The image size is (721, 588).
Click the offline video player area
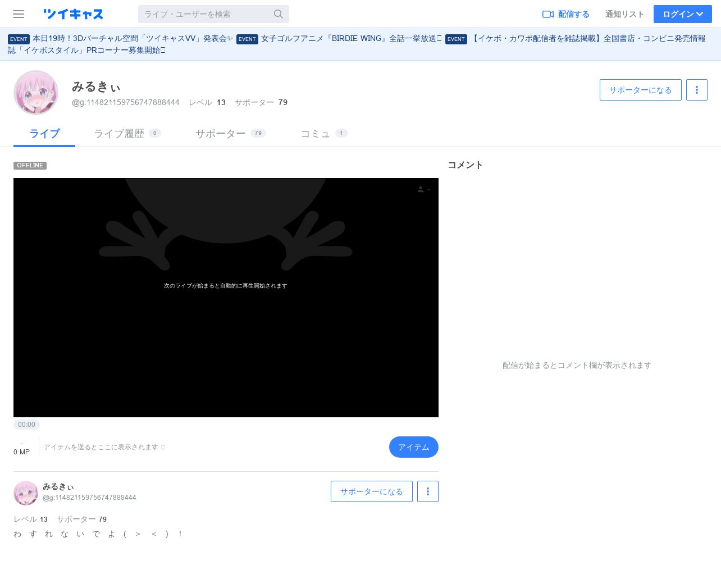point(226,298)
